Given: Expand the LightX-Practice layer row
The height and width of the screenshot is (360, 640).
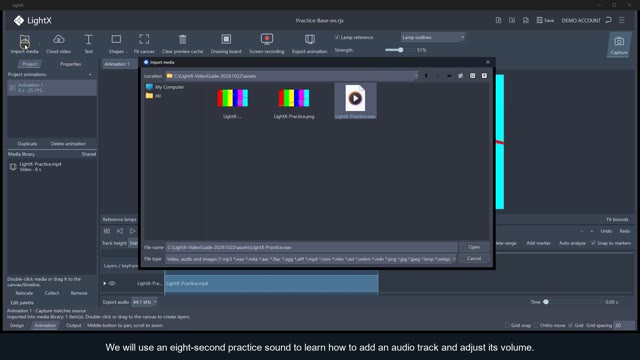Looking at the screenshot, I should tap(104, 283).
